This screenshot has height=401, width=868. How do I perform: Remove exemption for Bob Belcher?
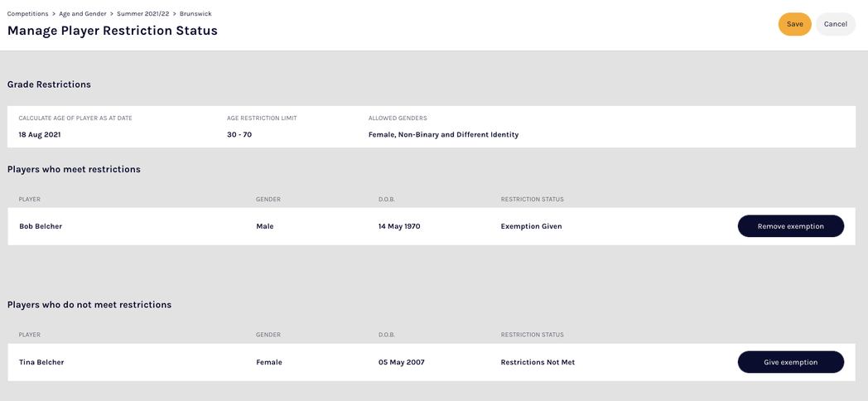click(790, 226)
